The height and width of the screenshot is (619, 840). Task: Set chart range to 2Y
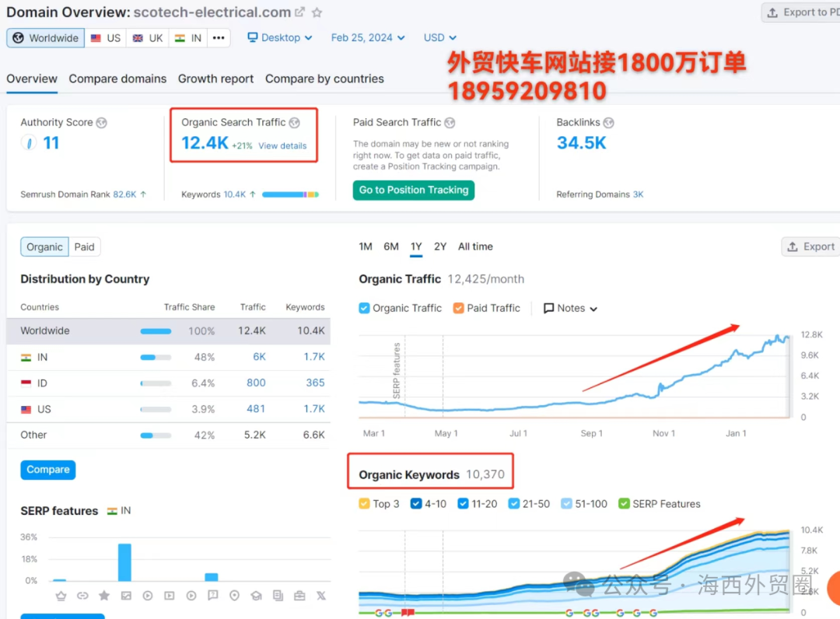tap(439, 247)
